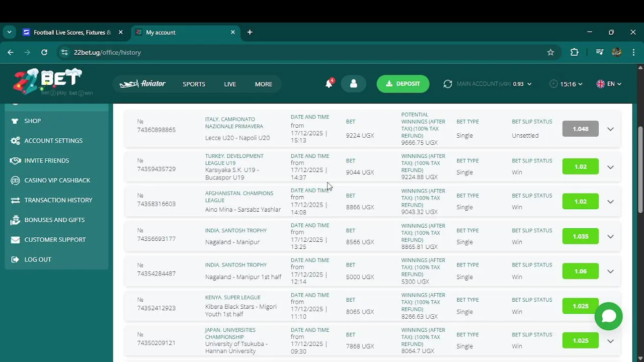Click the Casino VIP Cashback icon
Image resolution: width=644 pixels, height=362 pixels.
pyautogui.click(x=15, y=180)
